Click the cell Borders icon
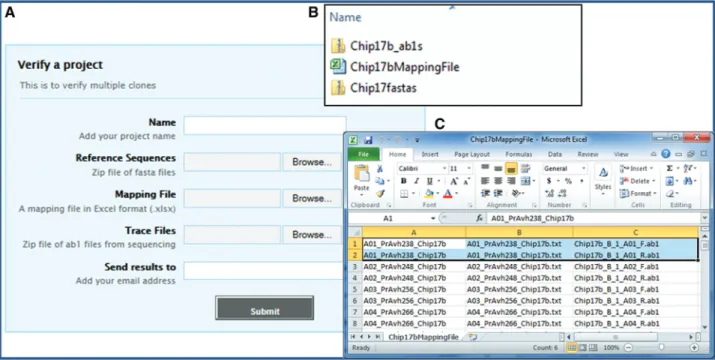 click(404, 194)
